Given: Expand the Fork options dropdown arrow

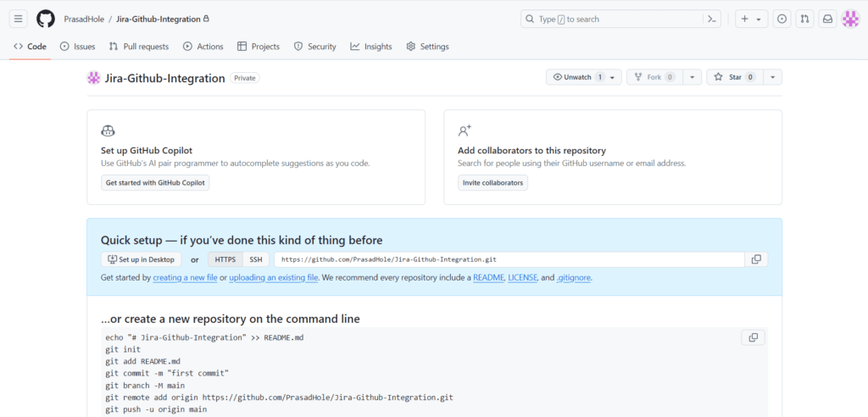Looking at the screenshot, I should tap(692, 77).
